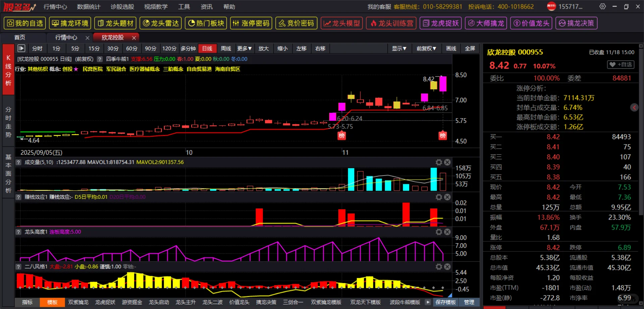Expand the 显示 dropdown
This screenshot has width=644, height=309.
(x=399, y=49)
